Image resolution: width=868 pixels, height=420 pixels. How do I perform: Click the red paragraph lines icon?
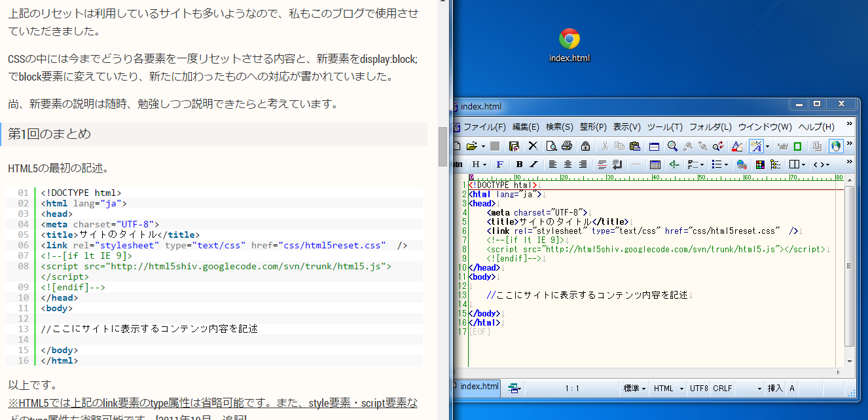(602, 164)
